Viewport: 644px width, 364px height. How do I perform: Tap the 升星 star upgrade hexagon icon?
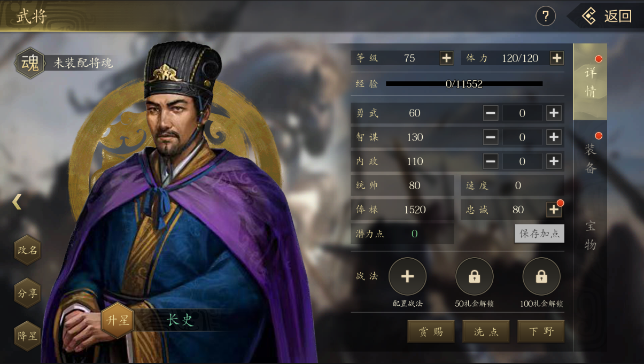pyautogui.click(x=117, y=320)
